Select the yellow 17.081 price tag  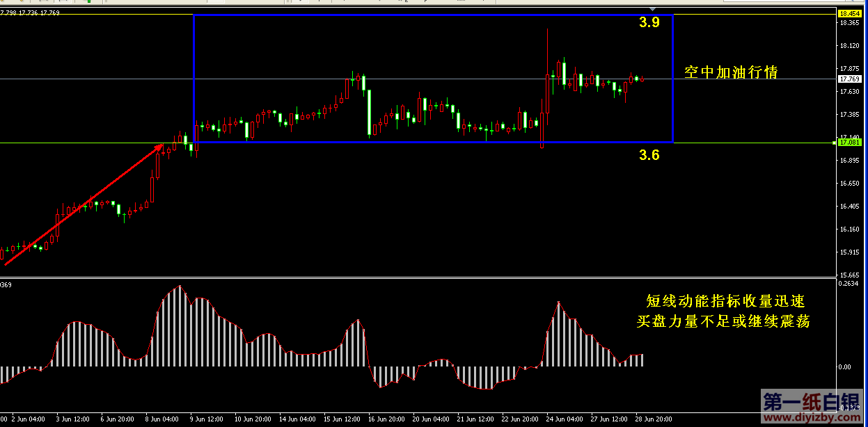coord(849,143)
